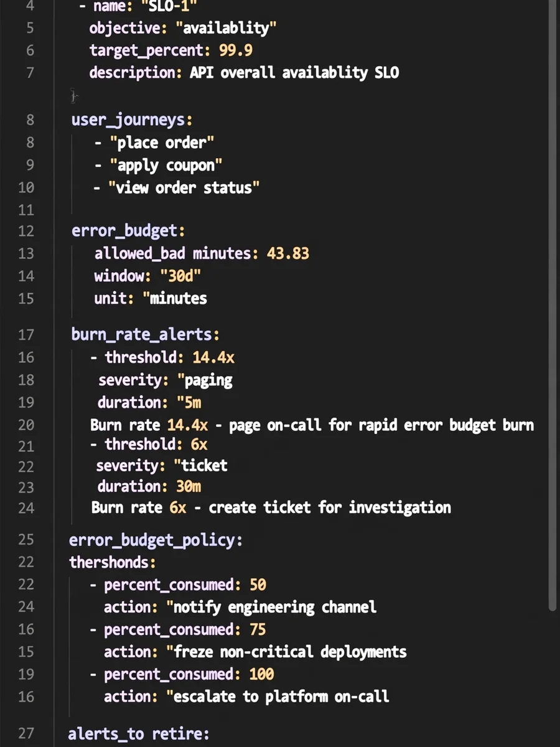Click 'Burn rate 6x - create ticket' line
This screenshot has width=560, height=747.
point(271,507)
